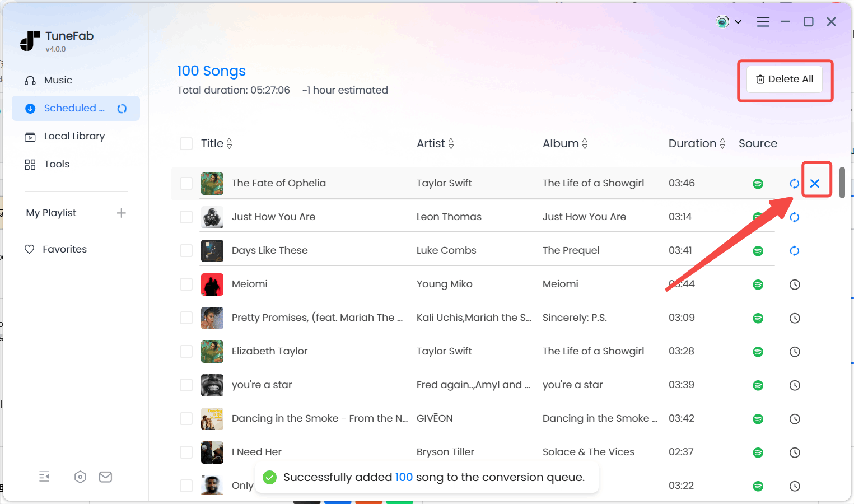Remove The Fate of Ophelia from queue

click(x=815, y=184)
